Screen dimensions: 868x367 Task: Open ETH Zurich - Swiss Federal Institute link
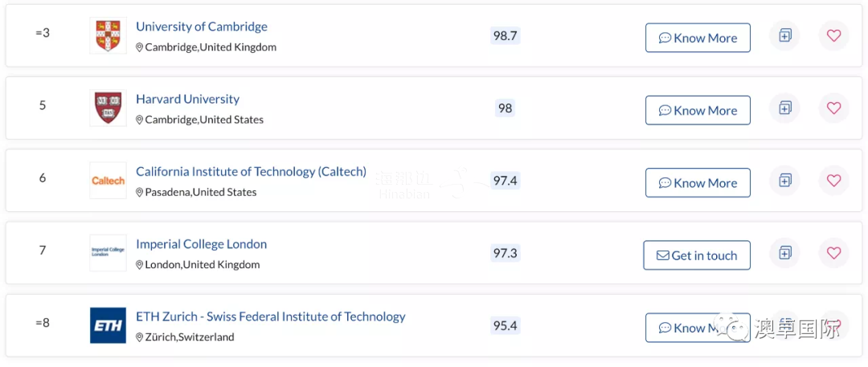click(x=271, y=316)
